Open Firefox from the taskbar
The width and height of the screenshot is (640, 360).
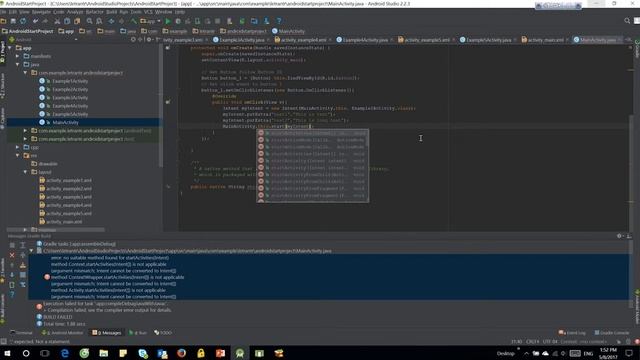pos(182,353)
